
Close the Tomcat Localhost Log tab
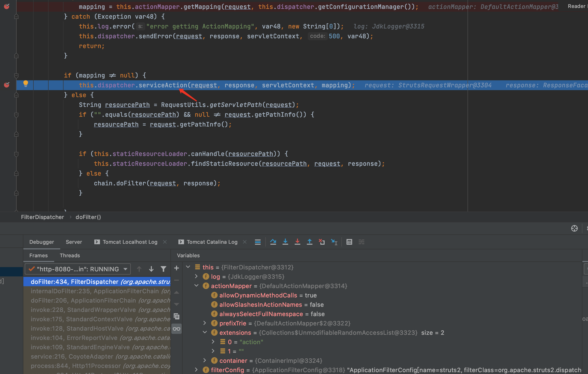(165, 242)
